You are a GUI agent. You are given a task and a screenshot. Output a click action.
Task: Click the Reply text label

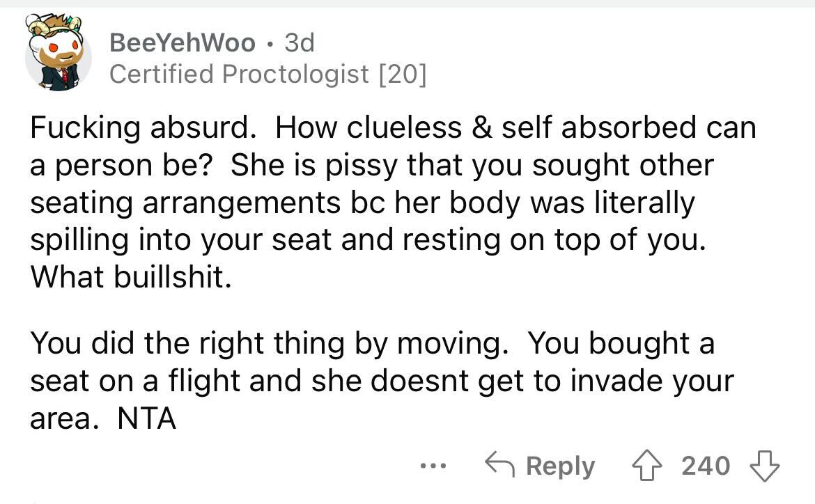point(560,466)
